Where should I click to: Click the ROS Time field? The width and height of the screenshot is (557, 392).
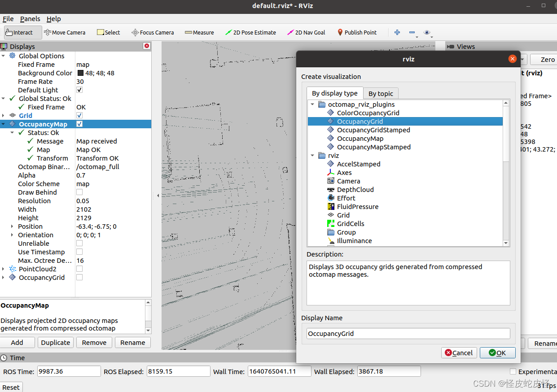pyautogui.click(x=69, y=371)
